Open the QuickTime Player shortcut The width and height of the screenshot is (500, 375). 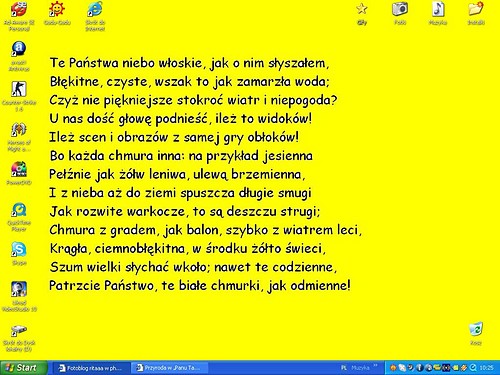click(19, 217)
